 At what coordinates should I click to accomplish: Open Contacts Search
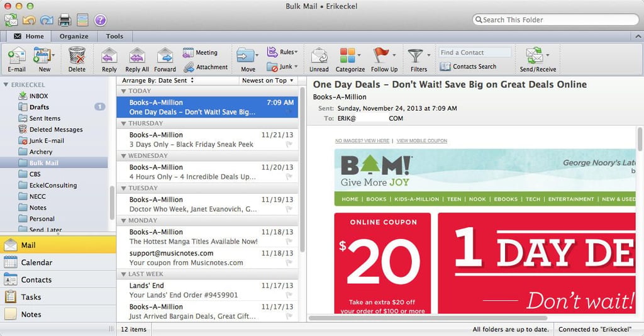pyautogui.click(x=468, y=67)
